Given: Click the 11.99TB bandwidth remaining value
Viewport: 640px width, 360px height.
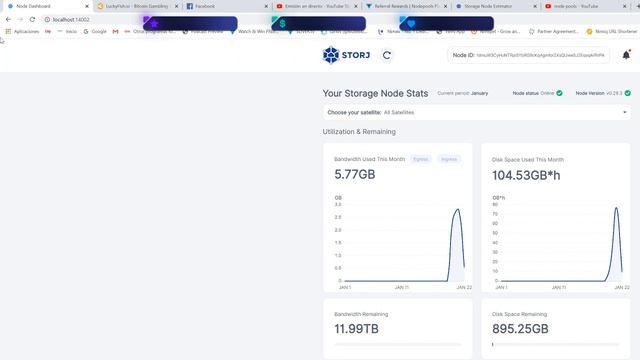Looking at the screenshot, I should pyautogui.click(x=356, y=329).
